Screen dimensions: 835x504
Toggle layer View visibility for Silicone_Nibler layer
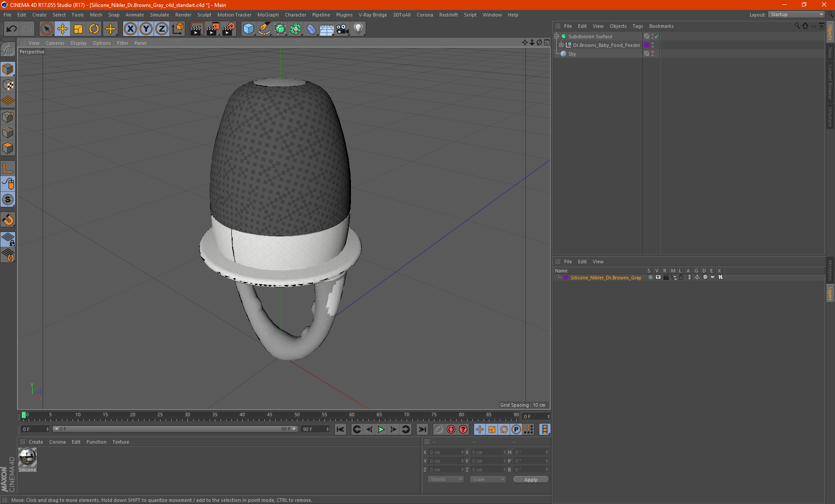click(x=658, y=278)
